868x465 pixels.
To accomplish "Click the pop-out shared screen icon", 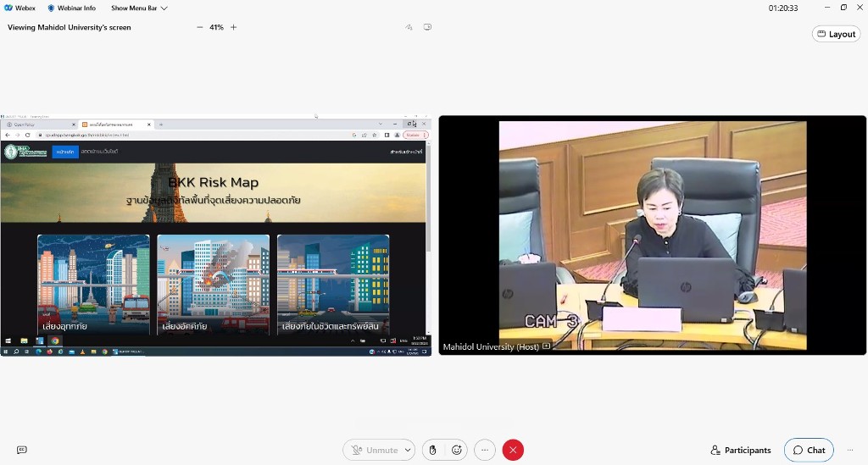I will point(427,27).
